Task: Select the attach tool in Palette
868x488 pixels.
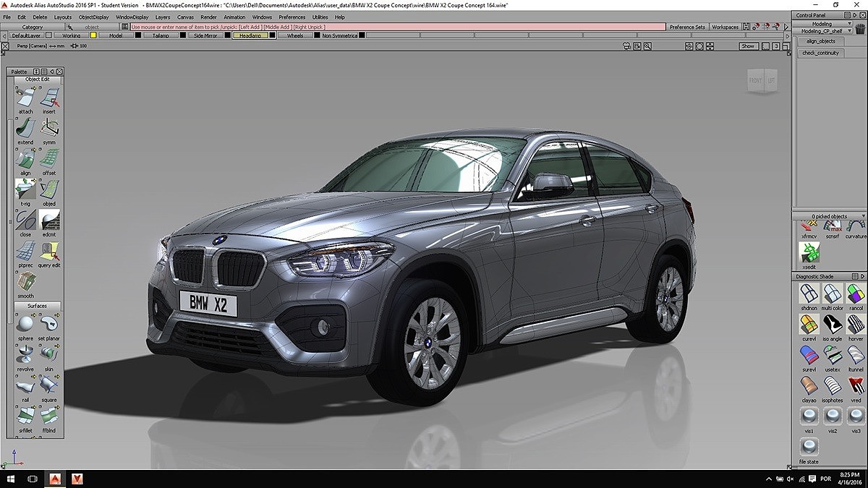Action: tap(26, 98)
